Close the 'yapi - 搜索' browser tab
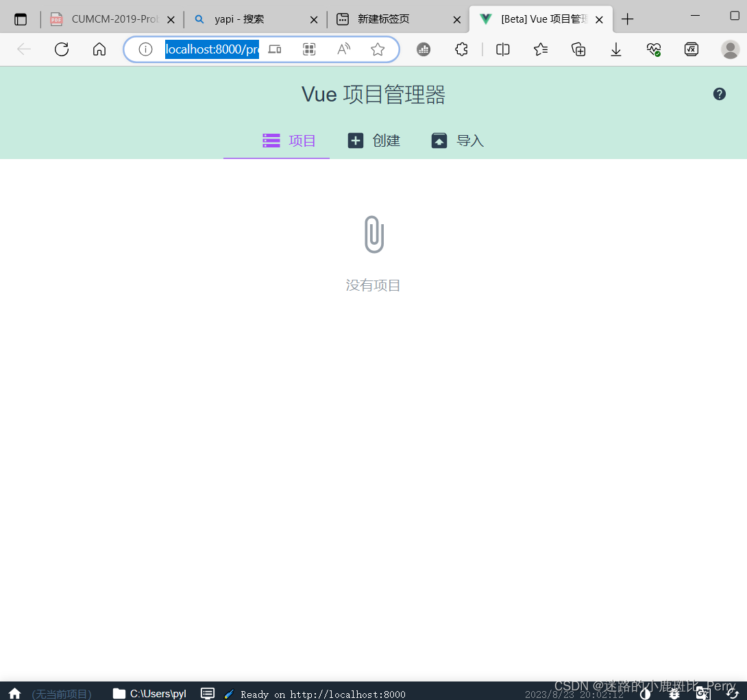 [314, 19]
